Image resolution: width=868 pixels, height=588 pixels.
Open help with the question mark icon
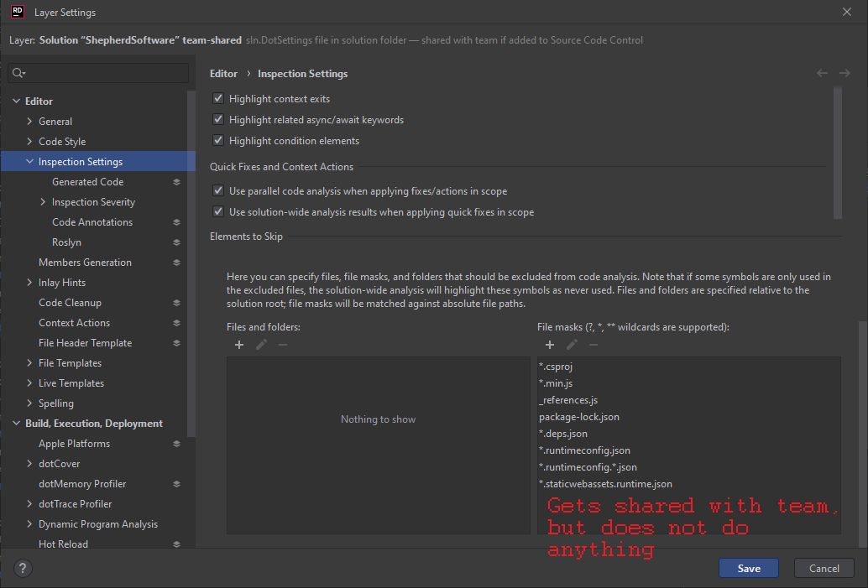23,568
